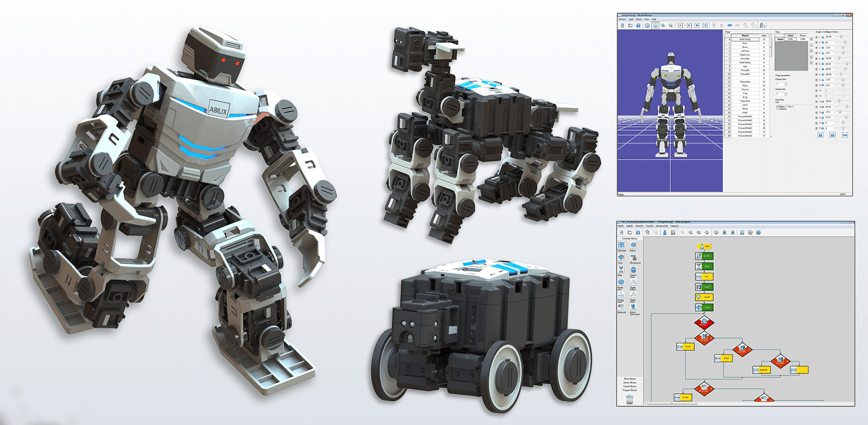This screenshot has width=868, height=425.
Task: Open the File(F) menu in flowchart editor
Action: coord(621,226)
